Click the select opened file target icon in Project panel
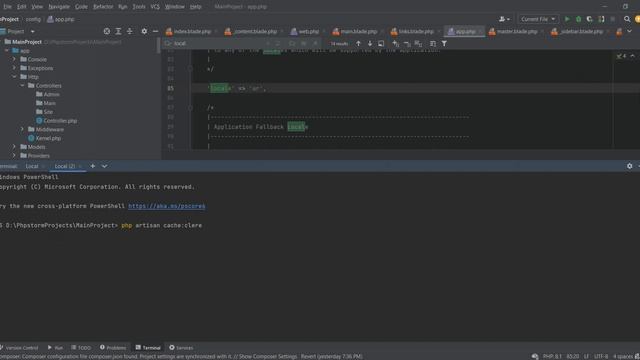Viewport: 640px width, 360px height. pos(107,31)
